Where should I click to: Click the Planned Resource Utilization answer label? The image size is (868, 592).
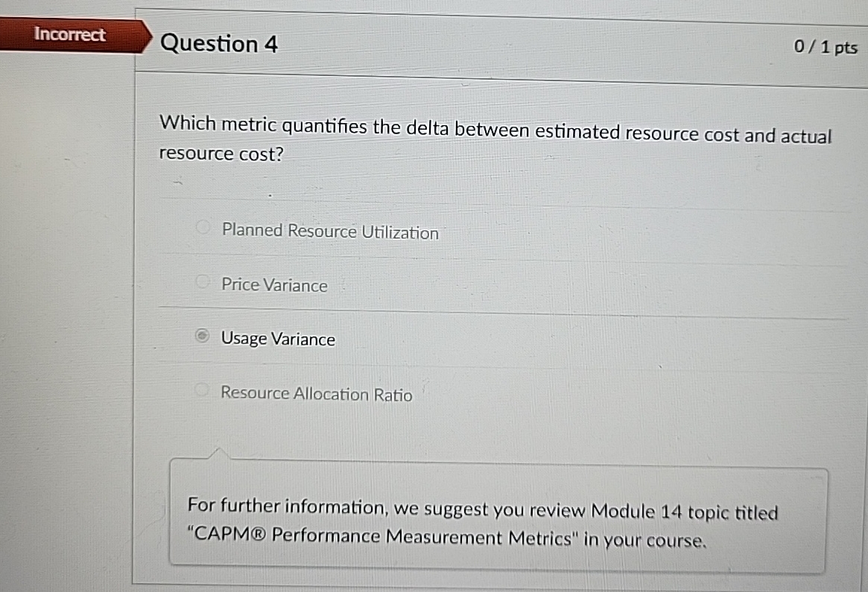tap(330, 232)
